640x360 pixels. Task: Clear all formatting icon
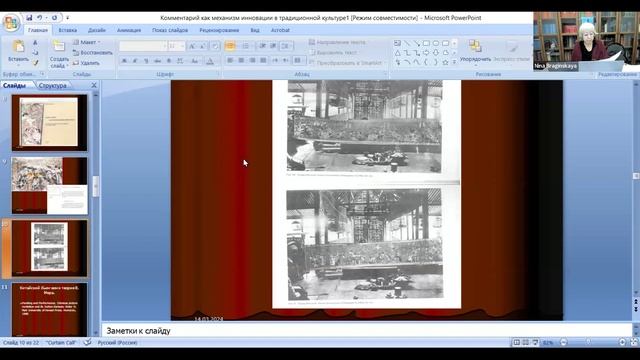click(216, 46)
